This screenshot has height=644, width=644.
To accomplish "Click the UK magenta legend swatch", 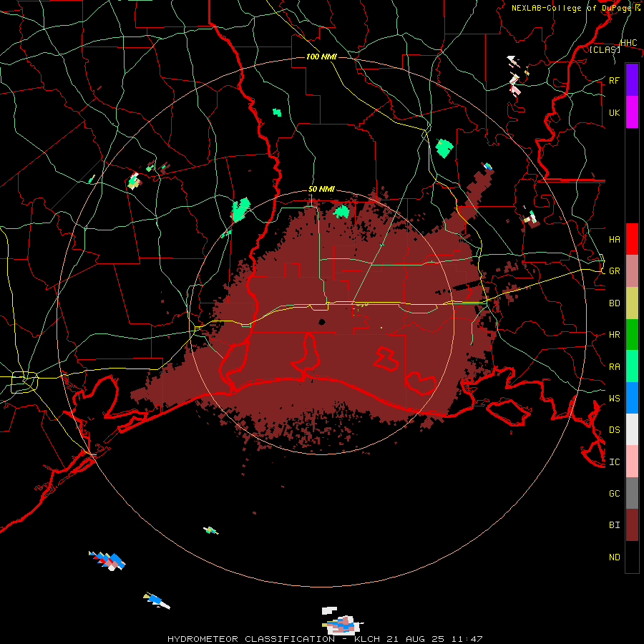I will (x=632, y=112).
